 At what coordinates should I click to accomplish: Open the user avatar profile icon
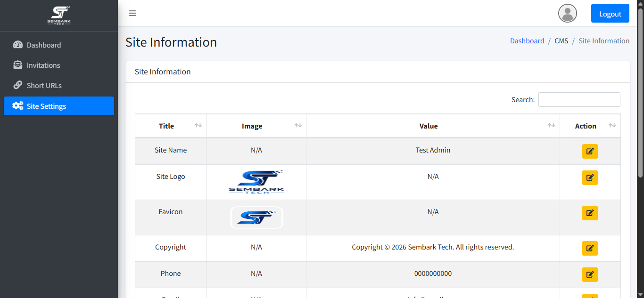pos(568,13)
